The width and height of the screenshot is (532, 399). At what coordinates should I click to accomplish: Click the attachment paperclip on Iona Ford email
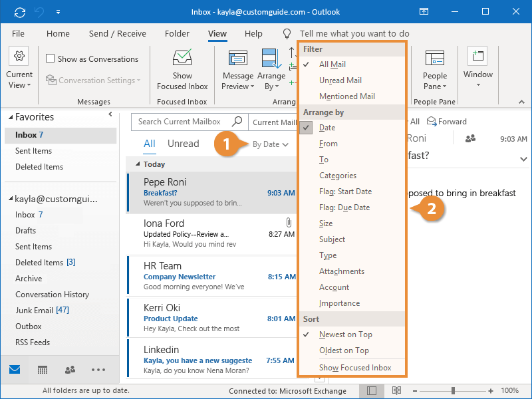[x=289, y=223]
